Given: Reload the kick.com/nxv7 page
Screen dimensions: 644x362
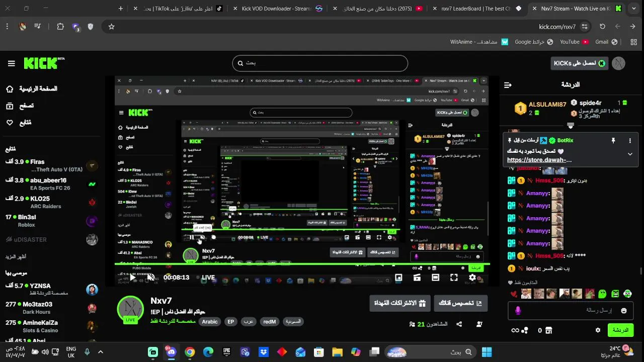Looking at the screenshot, I should tap(602, 27).
